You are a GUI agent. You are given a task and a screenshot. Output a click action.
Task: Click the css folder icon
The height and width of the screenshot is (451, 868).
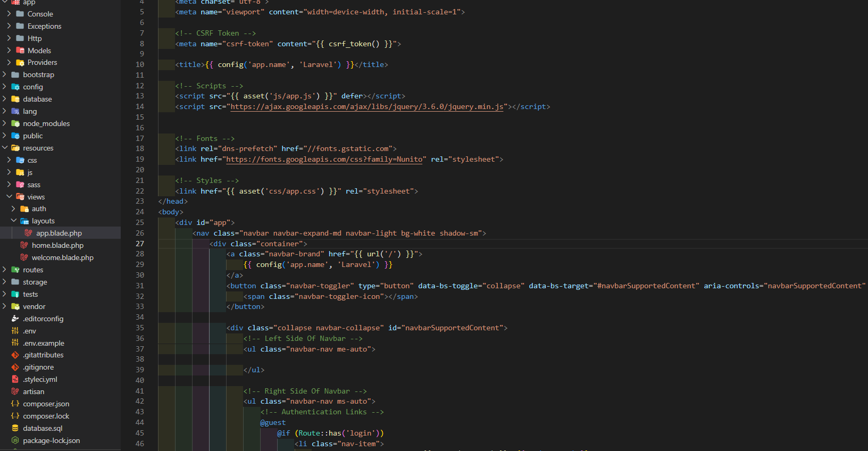[x=20, y=160]
